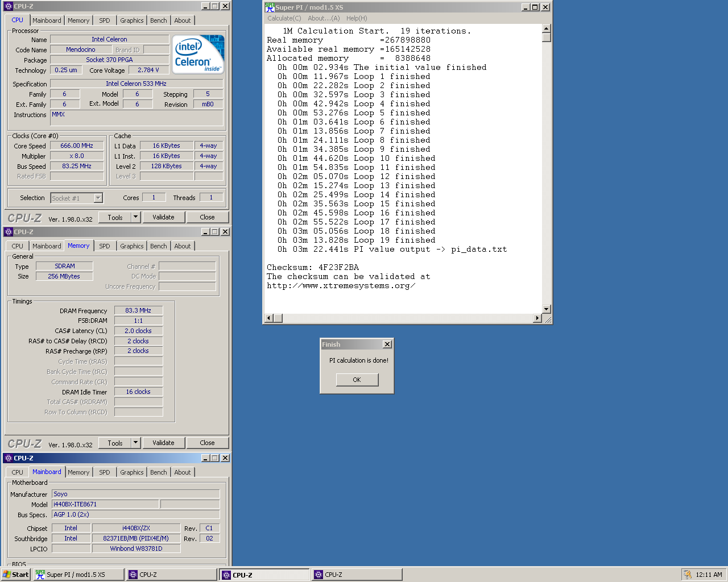This screenshot has width=728, height=582.
Task: Click the Core Voltage value 2.784 V
Action: pos(148,70)
